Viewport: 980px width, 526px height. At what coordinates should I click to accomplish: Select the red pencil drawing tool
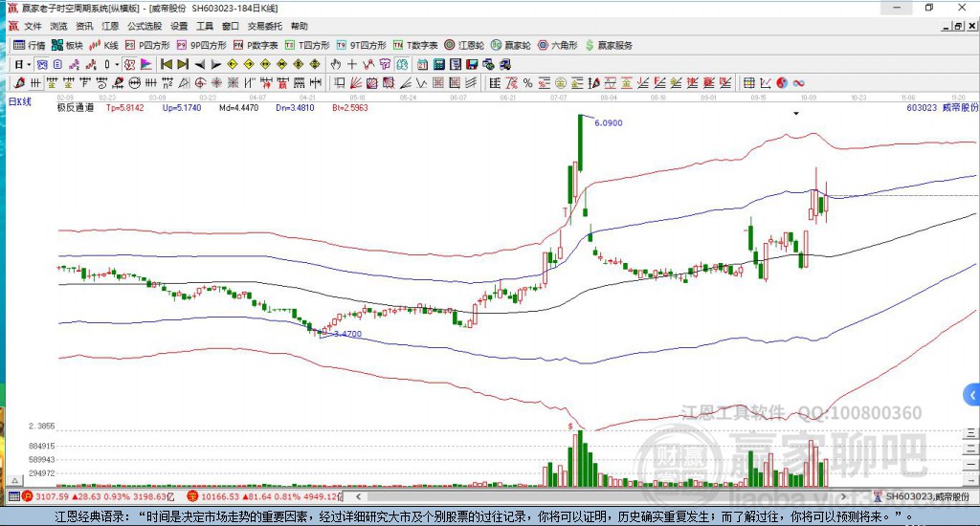pos(19,82)
